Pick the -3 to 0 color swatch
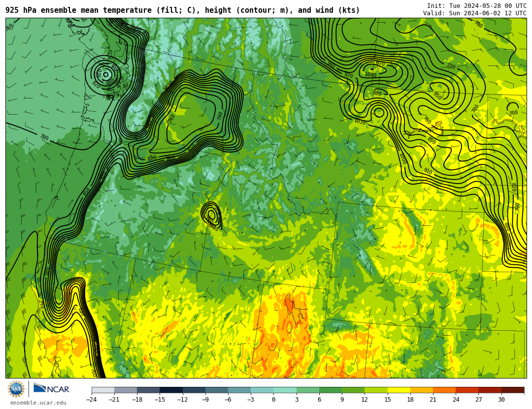Viewport: 532px width, 409px height. pos(262,390)
